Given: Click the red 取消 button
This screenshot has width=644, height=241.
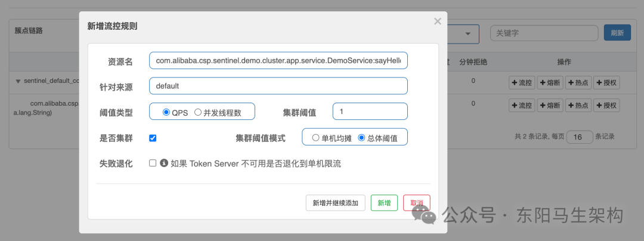Looking at the screenshot, I should tap(416, 203).
